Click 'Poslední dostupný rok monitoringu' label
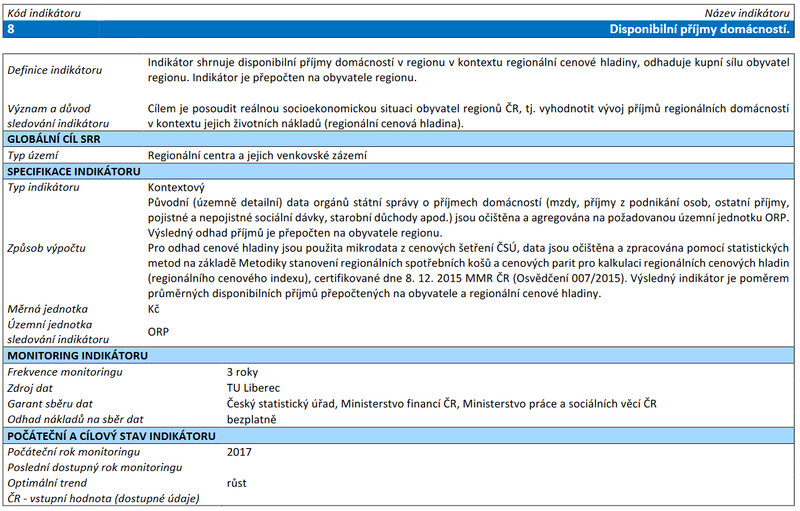800x511 pixels. click(x=94, y=467)
